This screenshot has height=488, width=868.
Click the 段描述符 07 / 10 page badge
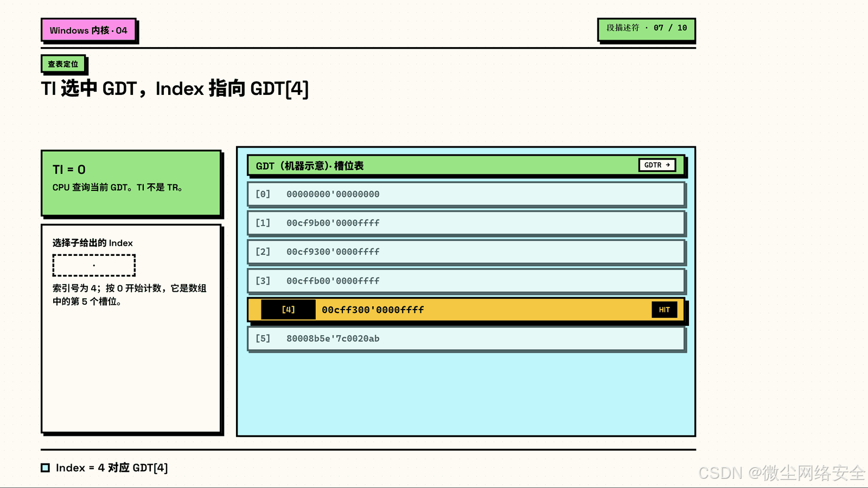646,29
